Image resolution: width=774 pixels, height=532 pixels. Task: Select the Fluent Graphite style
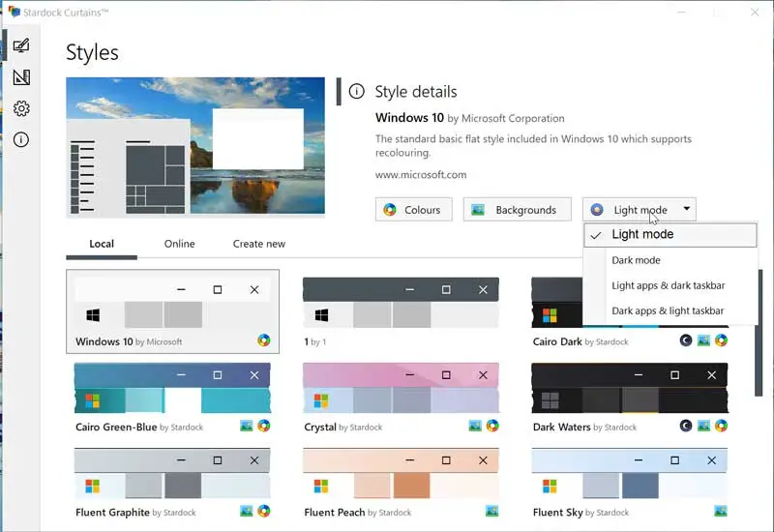[173, 483]
